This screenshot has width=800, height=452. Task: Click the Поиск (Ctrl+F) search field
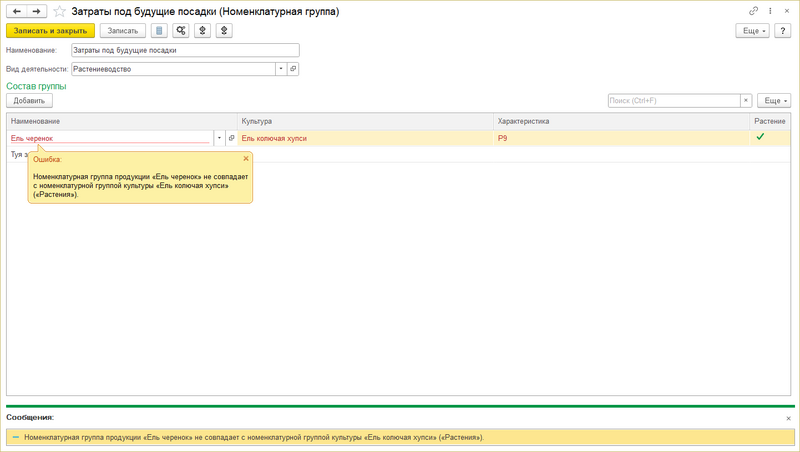674,101
